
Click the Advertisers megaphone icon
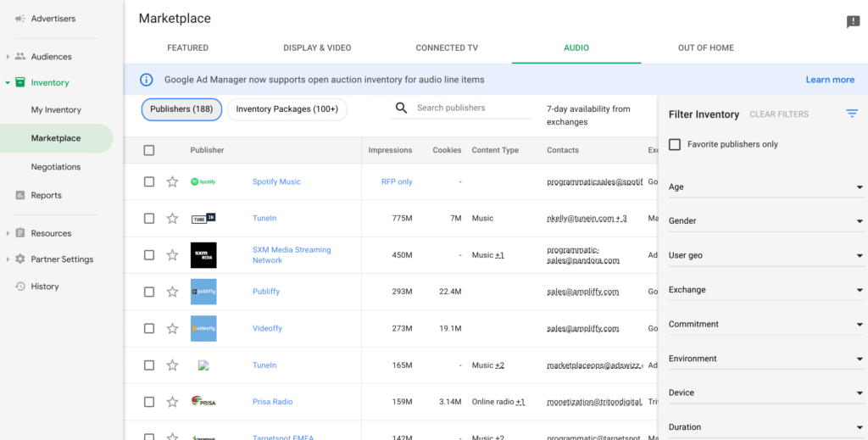pyautogui.click(x=20, y=19)
